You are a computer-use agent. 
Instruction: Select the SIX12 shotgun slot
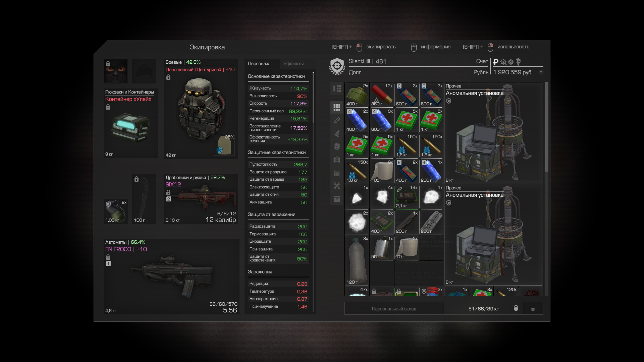point(201,199)
